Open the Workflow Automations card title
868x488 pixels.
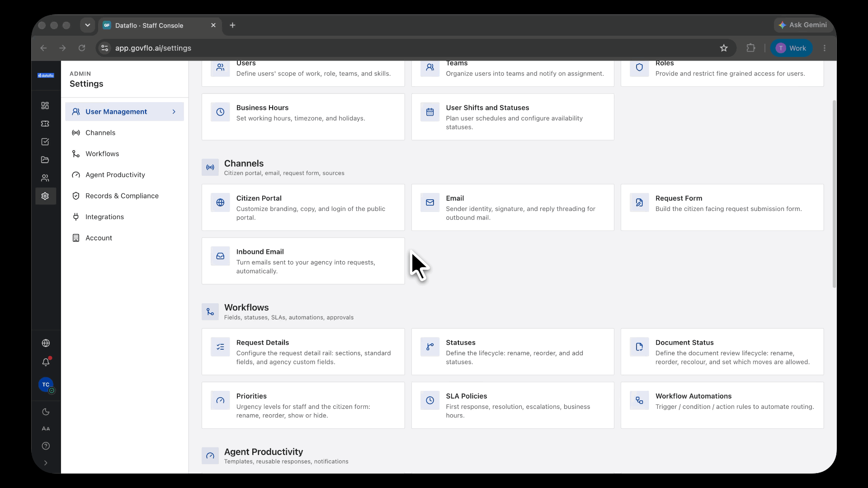[x=693, y=396]
